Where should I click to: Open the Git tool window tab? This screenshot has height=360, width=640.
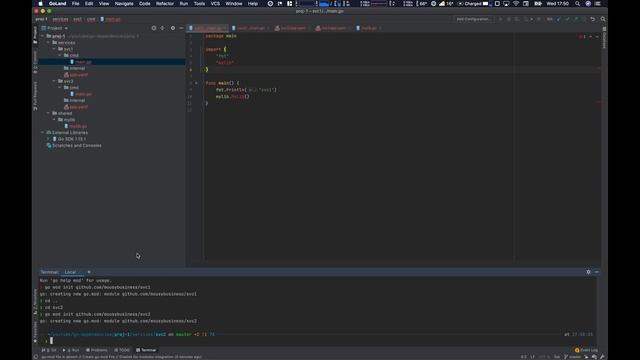[49, 350]
